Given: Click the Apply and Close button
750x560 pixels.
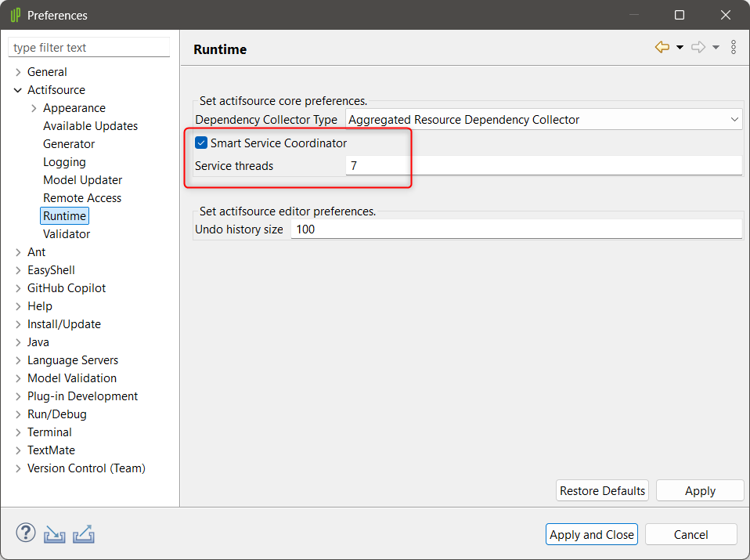Looking at the screenshot, I should 592,534.
